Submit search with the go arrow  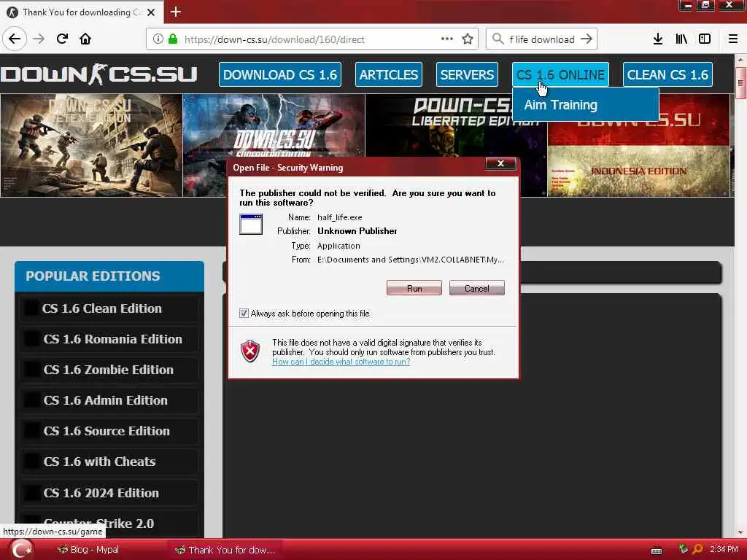(587, 39)
